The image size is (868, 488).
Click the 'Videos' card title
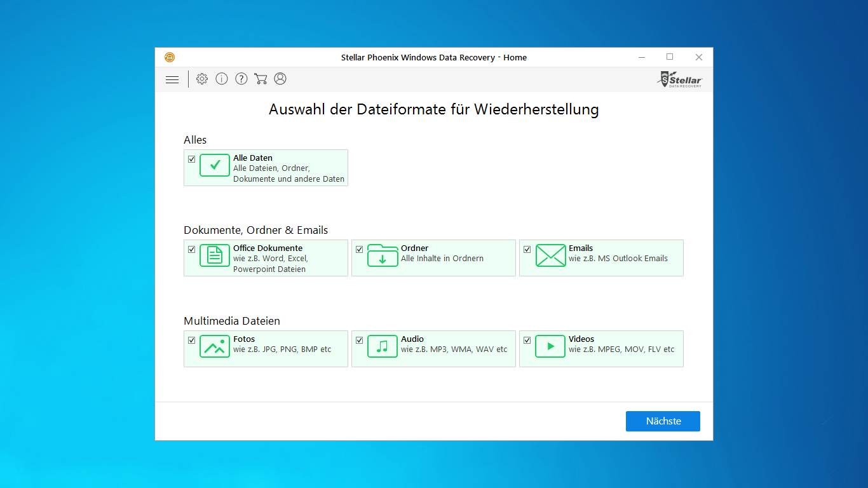[x=581, y=339]
